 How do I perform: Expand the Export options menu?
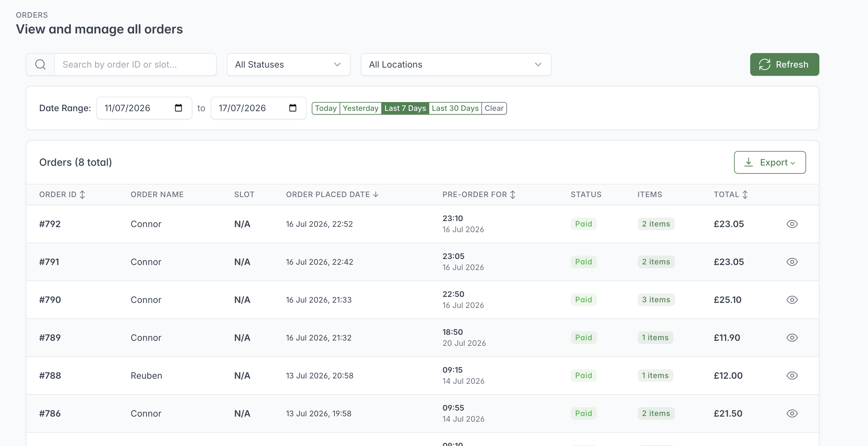(x=770, y=162)
